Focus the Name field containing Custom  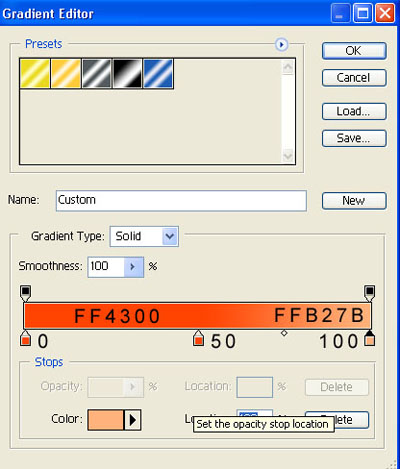tap(181, 200)
